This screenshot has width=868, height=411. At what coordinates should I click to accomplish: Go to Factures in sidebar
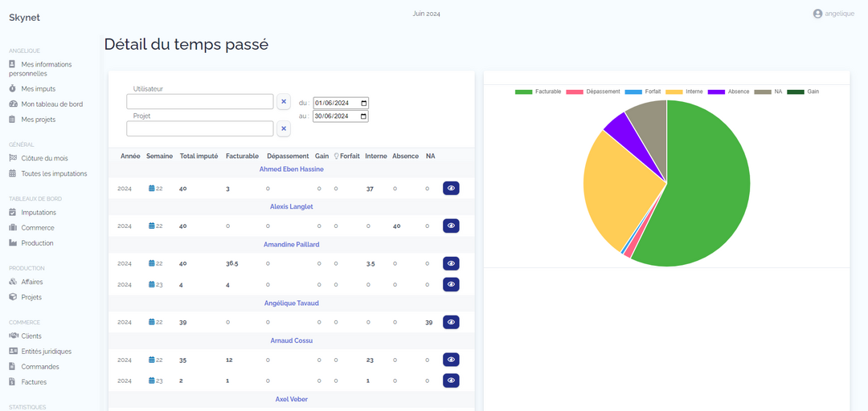pyautogui.click(x=34, y=382)
